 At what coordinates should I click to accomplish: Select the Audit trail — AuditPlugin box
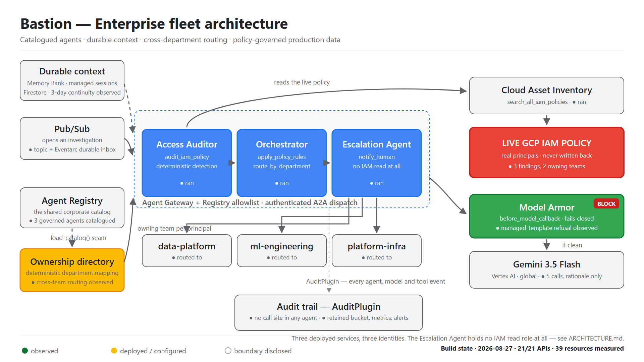click(x=329, y=313)
